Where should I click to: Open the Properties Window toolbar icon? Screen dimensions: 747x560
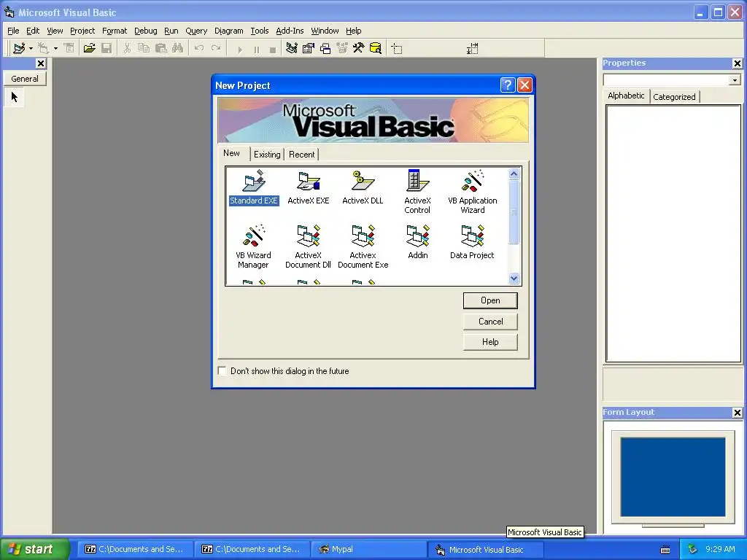(x=309, y=48)
